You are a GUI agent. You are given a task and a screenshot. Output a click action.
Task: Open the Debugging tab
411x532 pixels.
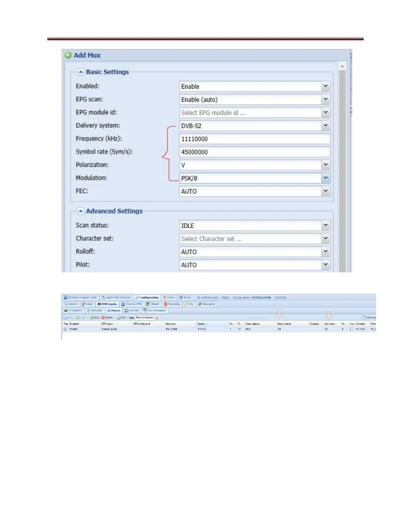point(206,304)
